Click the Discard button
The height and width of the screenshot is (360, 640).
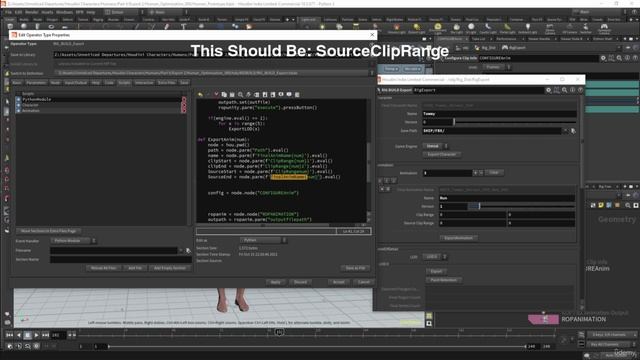[300, 282]
